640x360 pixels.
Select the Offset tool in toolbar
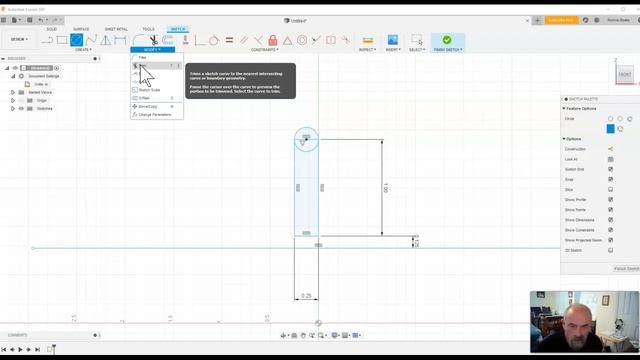tap(168, 40)
